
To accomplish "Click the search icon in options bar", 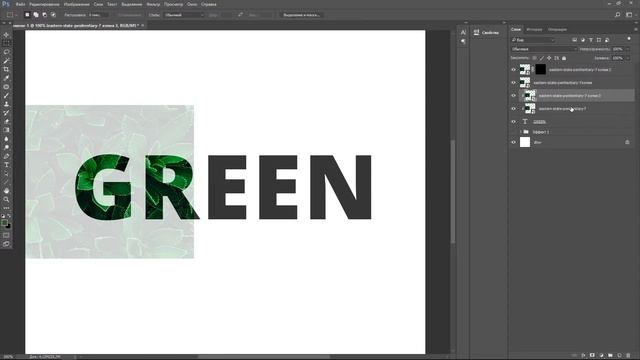I will click(618, 15).
